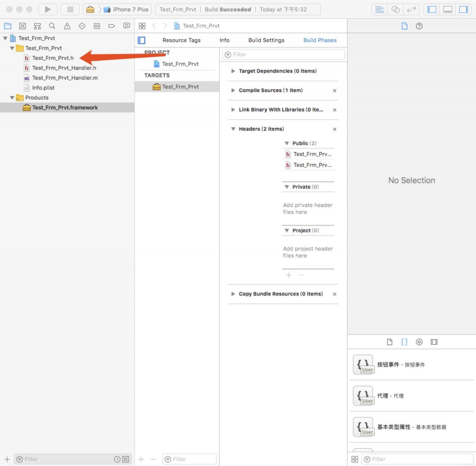Open the Debug navigator
Image resolution: width=476 pixels, height=466 pixels.
[x=97, y=26]
